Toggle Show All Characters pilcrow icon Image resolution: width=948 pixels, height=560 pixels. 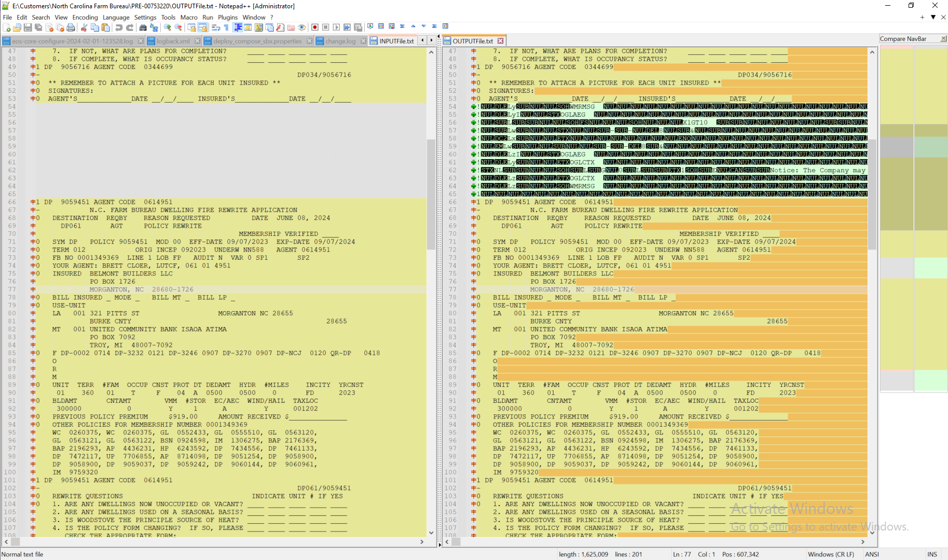[x=226, y=27]
